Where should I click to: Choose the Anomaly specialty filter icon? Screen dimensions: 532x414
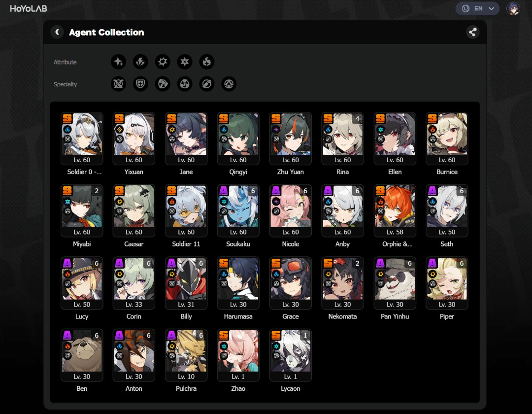185,84
